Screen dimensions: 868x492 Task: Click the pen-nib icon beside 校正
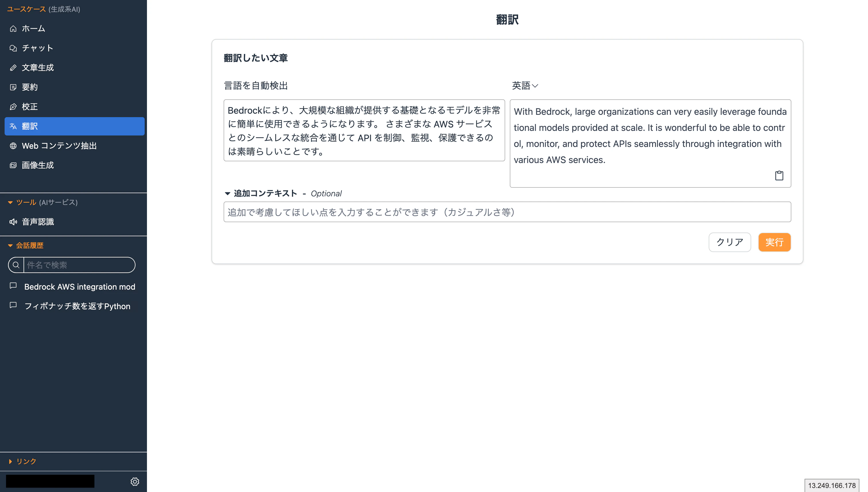(13, 107)
